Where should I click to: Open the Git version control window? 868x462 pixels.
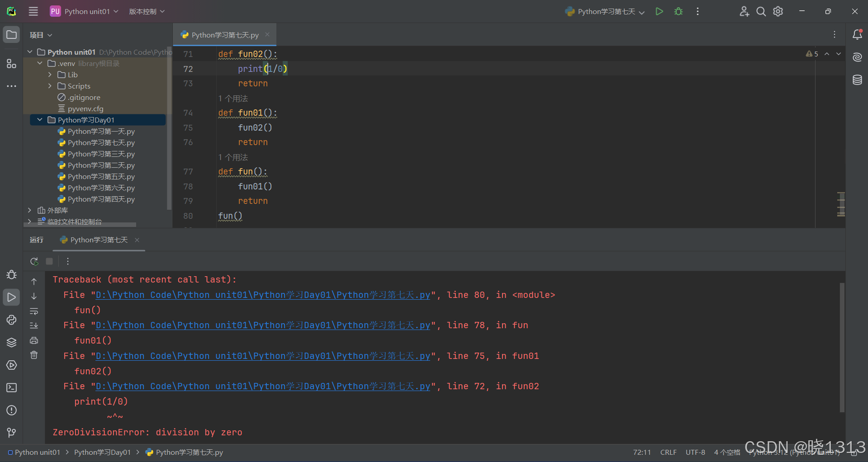click(11, 433)
